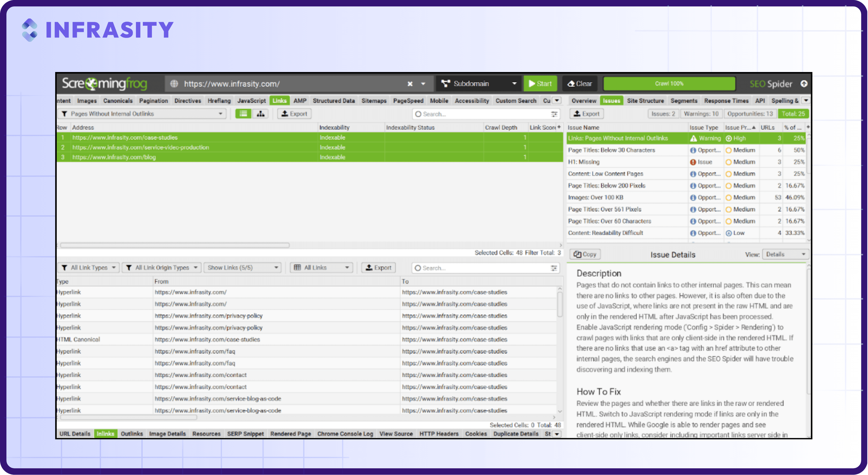Open the Canonicals tab
The width and height of the screenshot is (868, 475).
tap(118, 101)
